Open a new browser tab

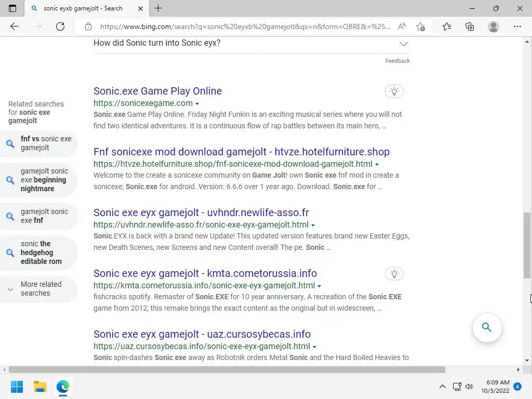[158, 8]
